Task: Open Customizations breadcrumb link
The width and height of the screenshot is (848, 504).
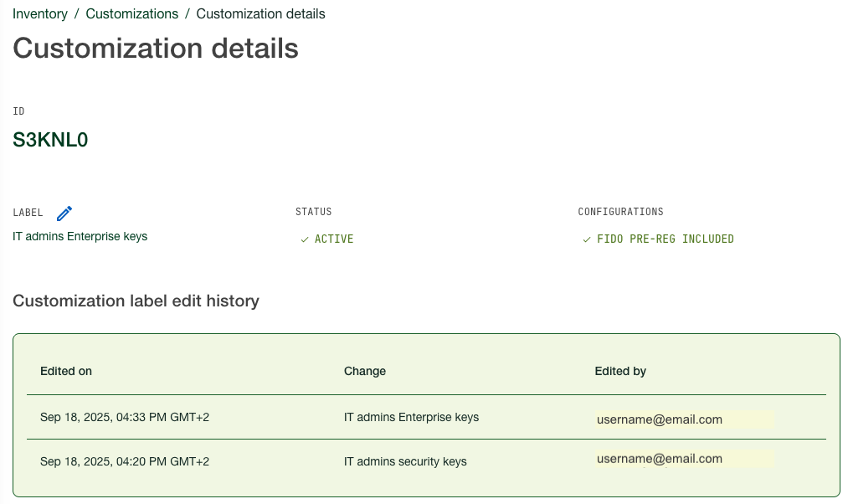Action: point(131,14)
